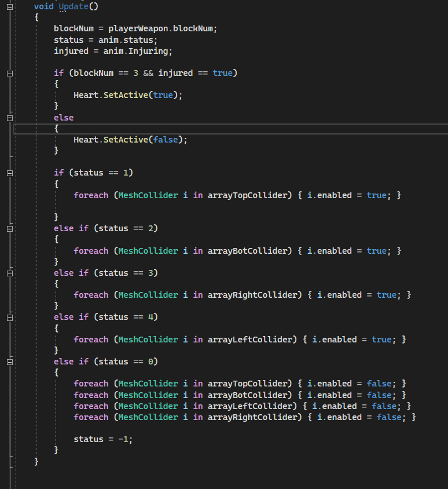The image size is (448, 489).
Task: Collapse the else if (status == 2) block
Action: click(10, 229)
